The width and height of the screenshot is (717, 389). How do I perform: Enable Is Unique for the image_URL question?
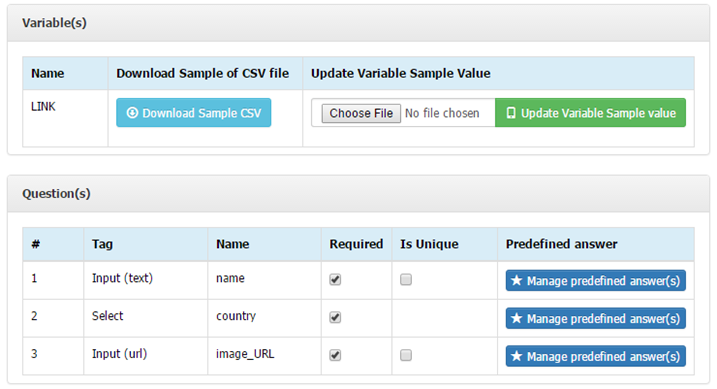click(x=406, y=355)
